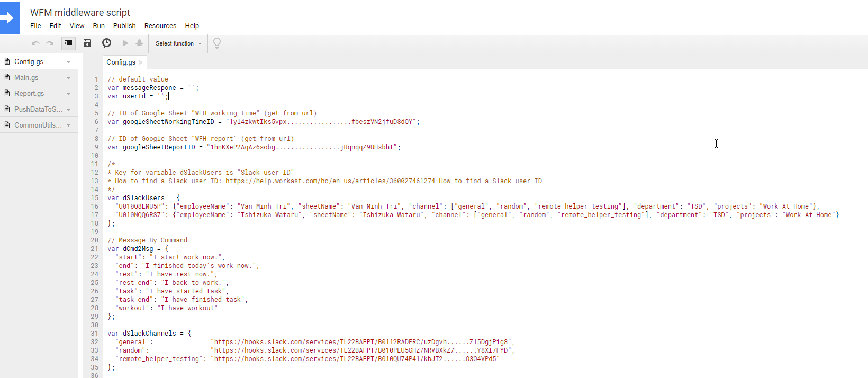Run the selected function play icon

pos(125,43)
